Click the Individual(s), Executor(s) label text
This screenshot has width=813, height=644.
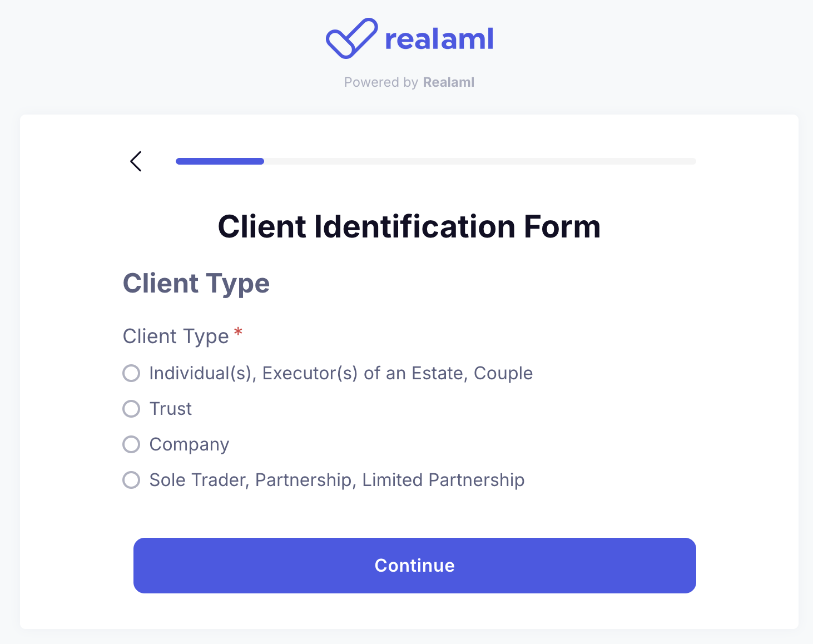pyautogui.click(x=340, y=373)
